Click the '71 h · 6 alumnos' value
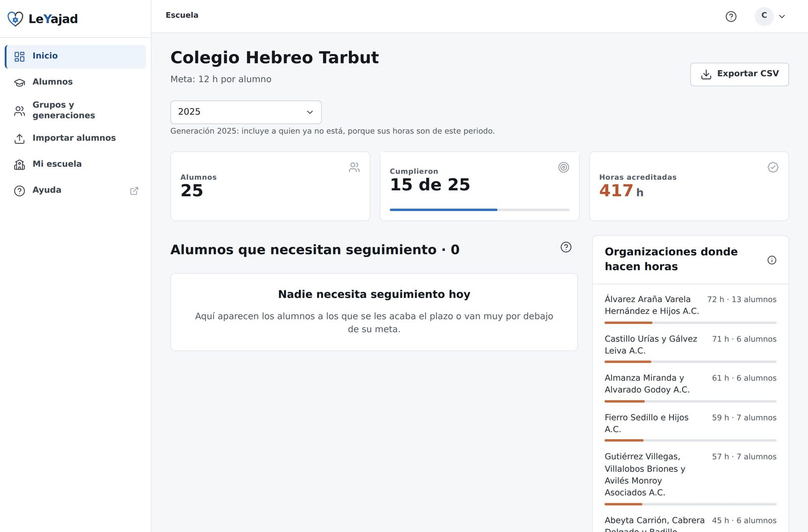 744,339
